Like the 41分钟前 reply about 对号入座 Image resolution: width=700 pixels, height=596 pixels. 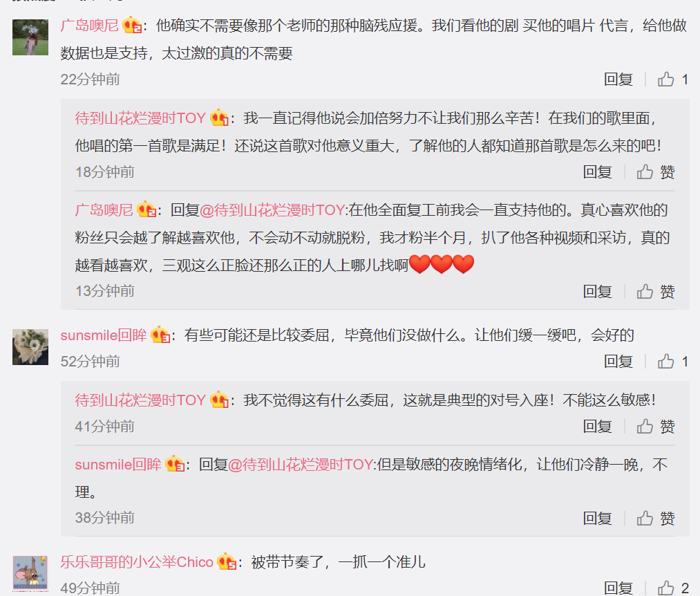(655, 426)
